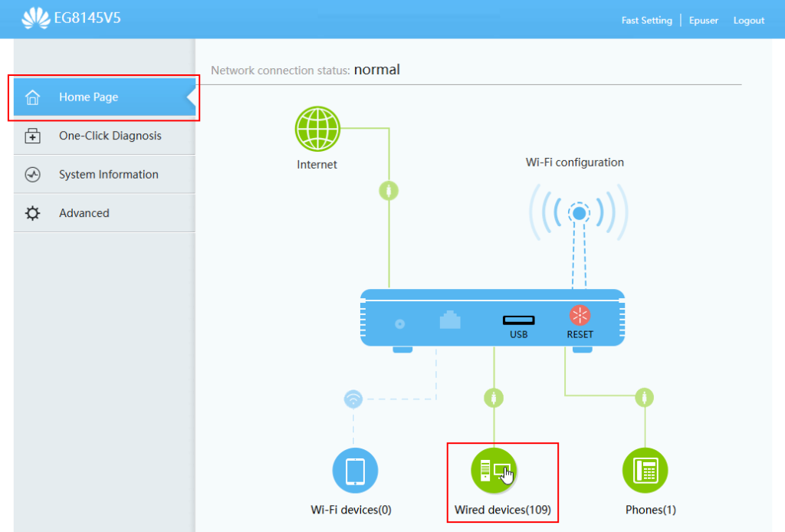Click the "Phones(1)" text label
This screenshot has height=532, width=785.
[651, 510]
